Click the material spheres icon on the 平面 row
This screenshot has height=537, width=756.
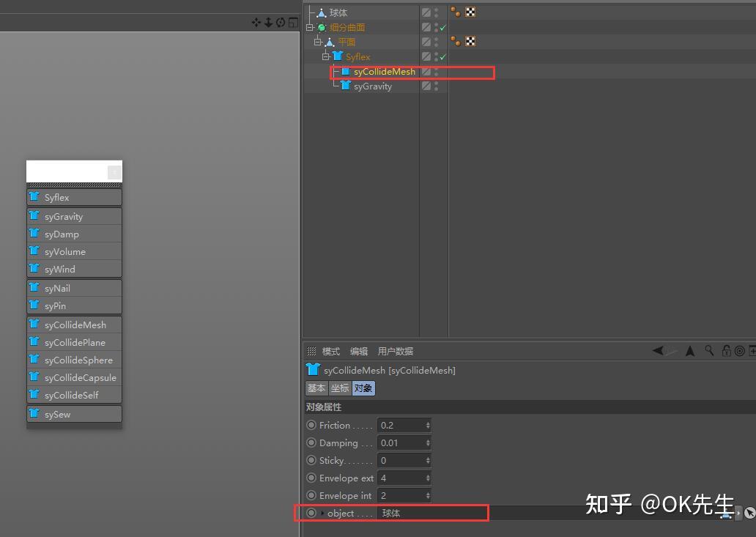tap(457, 40)
